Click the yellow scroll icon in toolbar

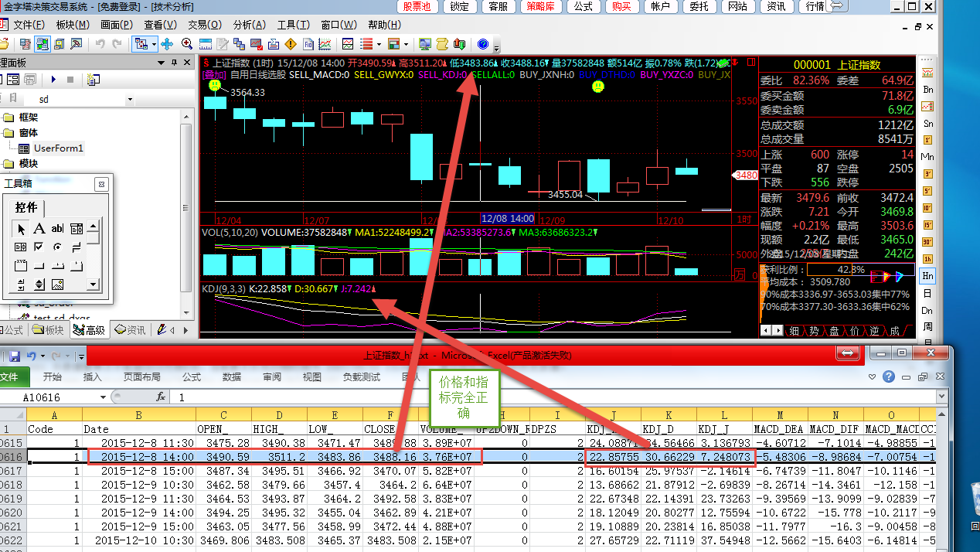tap(443, 44)
